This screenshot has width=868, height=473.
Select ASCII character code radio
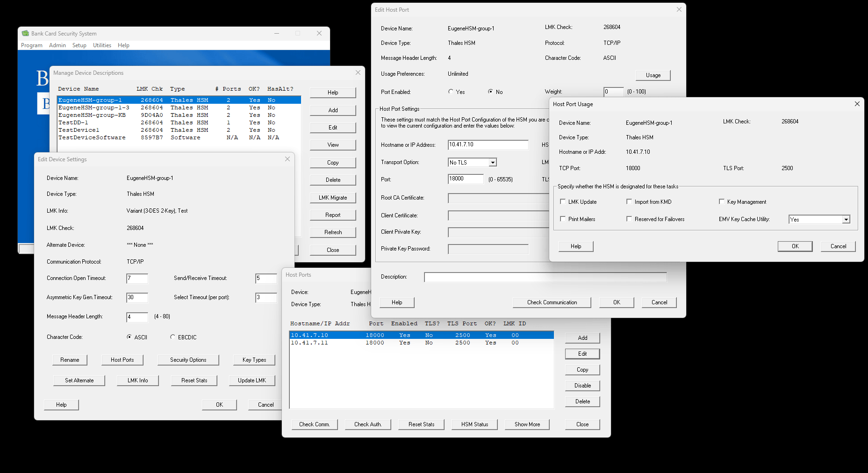click(x=129, y=337)
